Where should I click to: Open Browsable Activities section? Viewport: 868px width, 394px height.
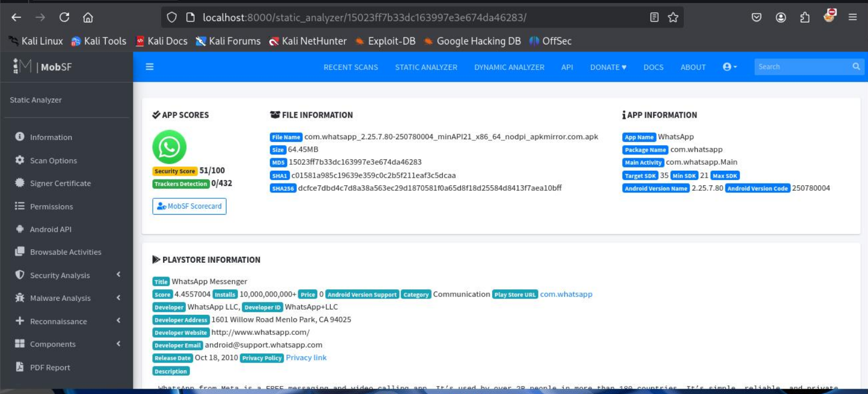pos(65,252)
